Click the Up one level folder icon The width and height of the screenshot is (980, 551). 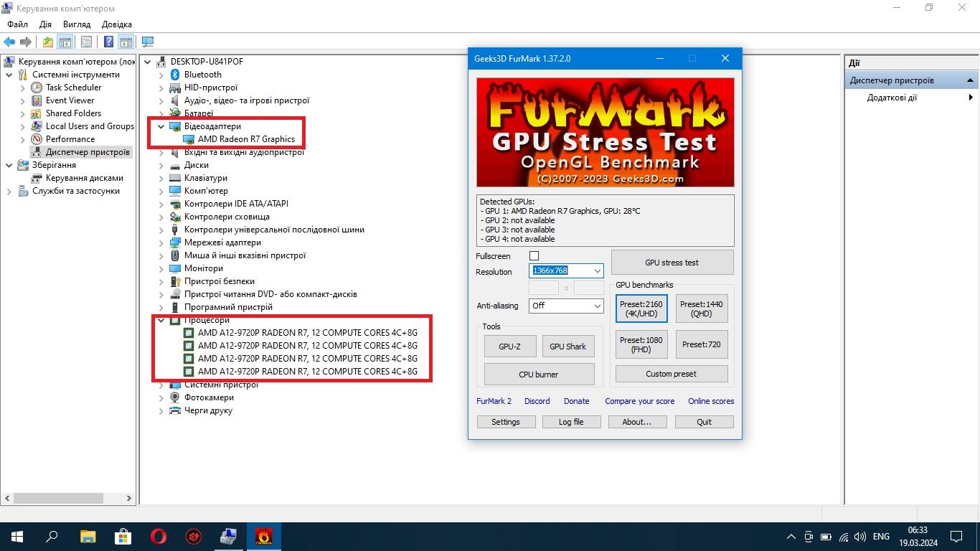(x=47, y=42)
